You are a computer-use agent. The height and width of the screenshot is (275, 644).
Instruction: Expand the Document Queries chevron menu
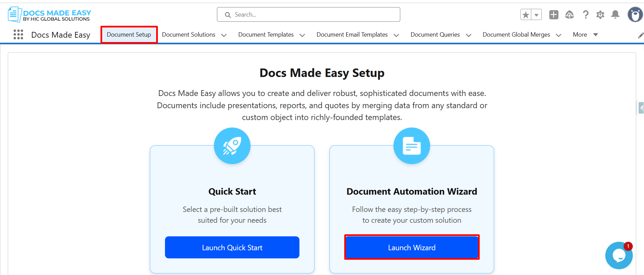(x=468, y=35)
